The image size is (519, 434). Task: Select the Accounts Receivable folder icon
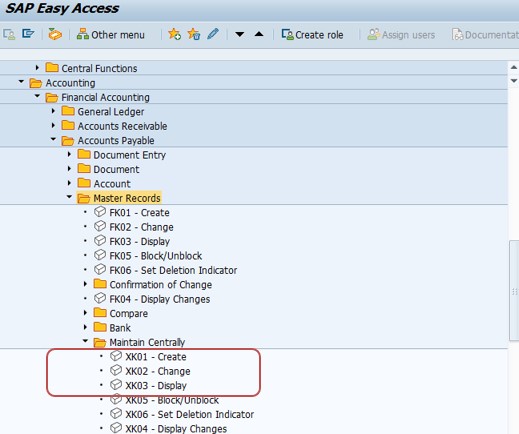(x=68, y=125)
